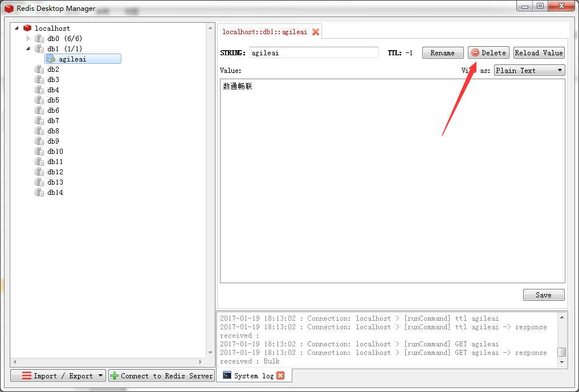Viewport: 579px width, 392px height.
Task: Click the db11 database icon
Action: [39, 162]
